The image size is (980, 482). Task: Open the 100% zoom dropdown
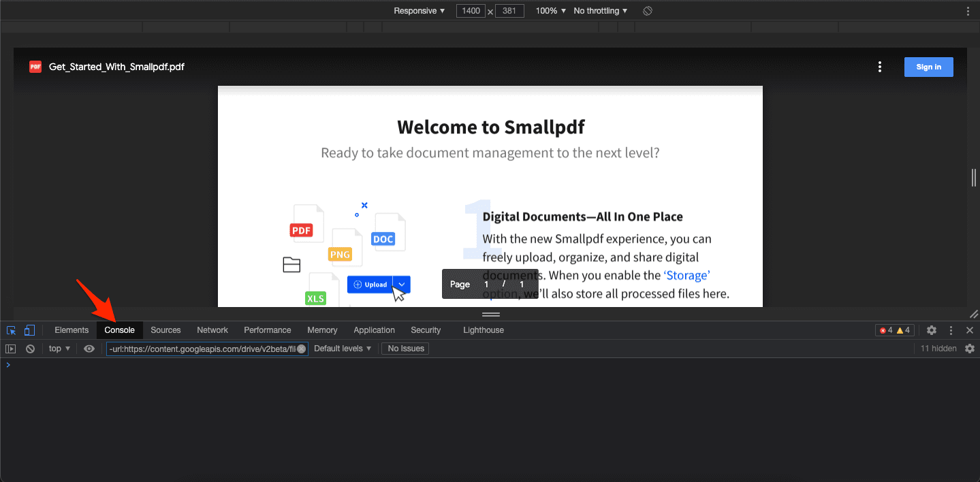click(550, 11)
